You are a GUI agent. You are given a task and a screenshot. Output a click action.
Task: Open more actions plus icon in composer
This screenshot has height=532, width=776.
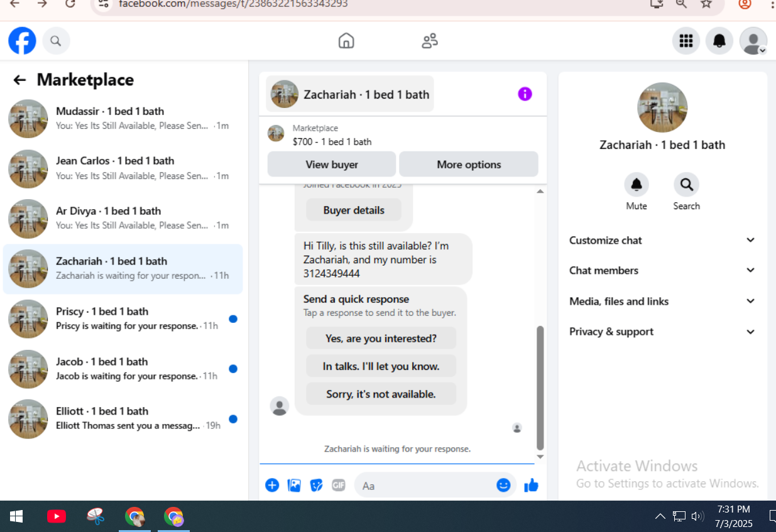click(x=272, y=485)
